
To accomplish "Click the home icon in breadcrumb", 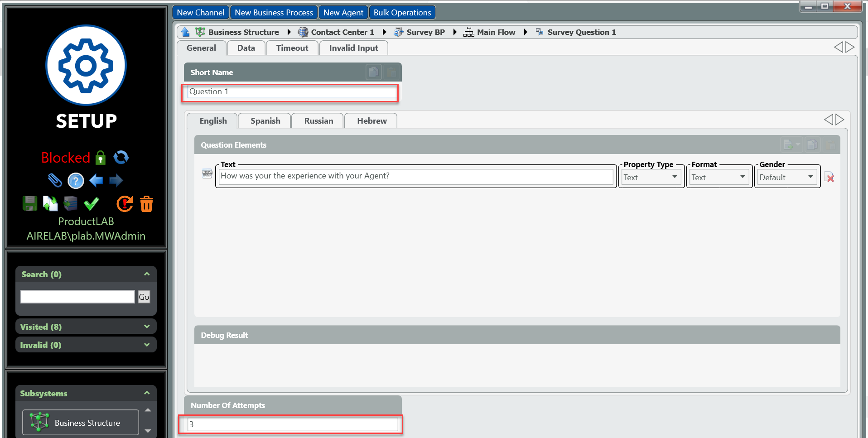I will click(x=185, y=32).
